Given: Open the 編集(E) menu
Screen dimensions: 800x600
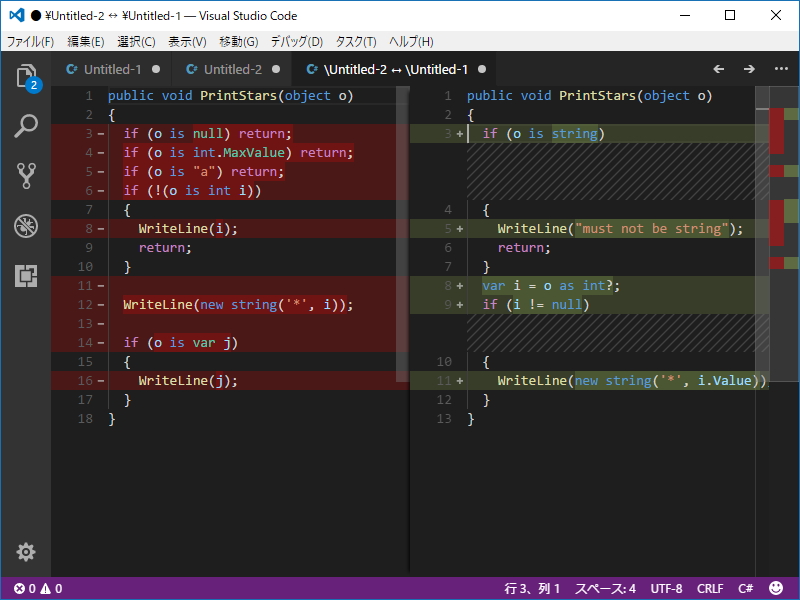Looking at the screenshot, I should [x=86, y=41].
